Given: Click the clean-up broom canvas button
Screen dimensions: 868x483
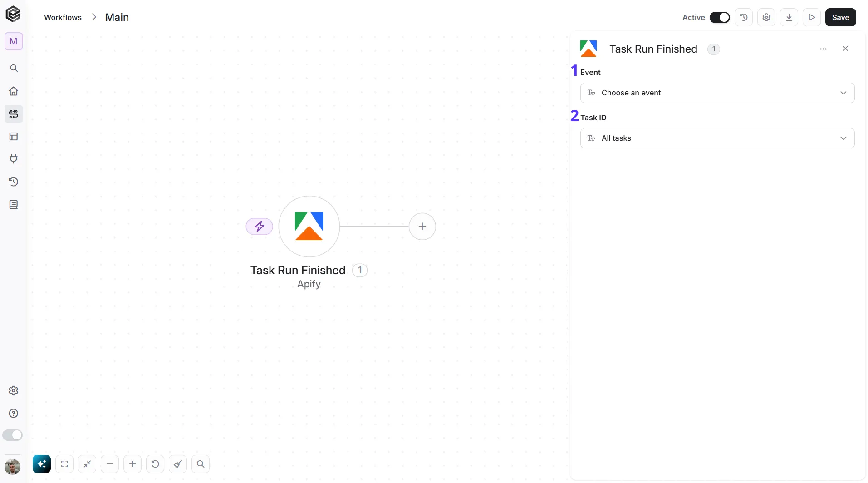Looking at the screenshot, I should (x=178, y=464).
